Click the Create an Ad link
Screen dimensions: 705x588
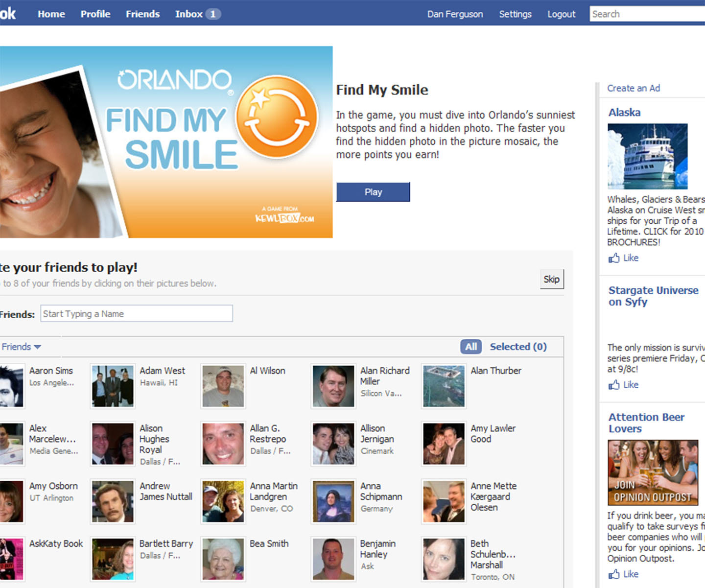point(634,88)
